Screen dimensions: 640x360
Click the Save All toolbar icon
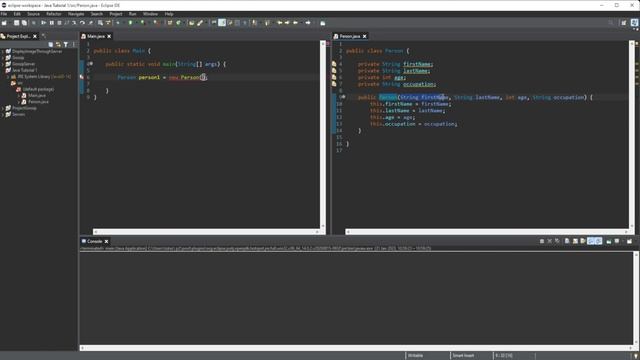pyautogui.click(x=24, y=23)
